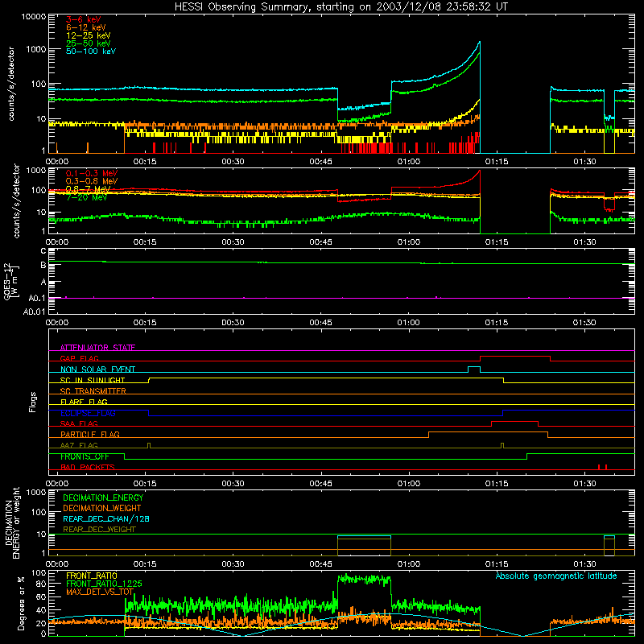
Task: Click the REAR_DEC_WEIGHT legend label
Action: tap(99, 530)
